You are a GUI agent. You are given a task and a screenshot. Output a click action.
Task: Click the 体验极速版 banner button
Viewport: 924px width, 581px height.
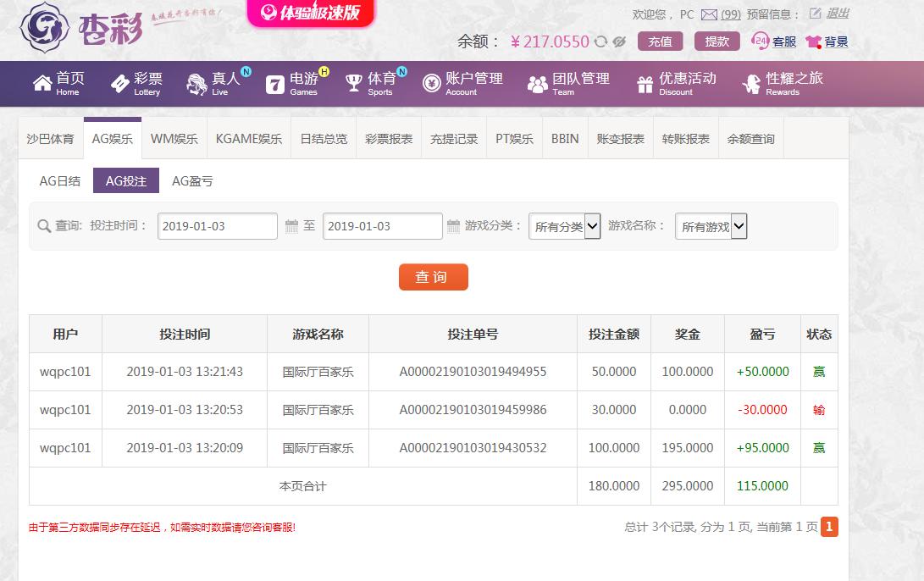click(311, 13)
